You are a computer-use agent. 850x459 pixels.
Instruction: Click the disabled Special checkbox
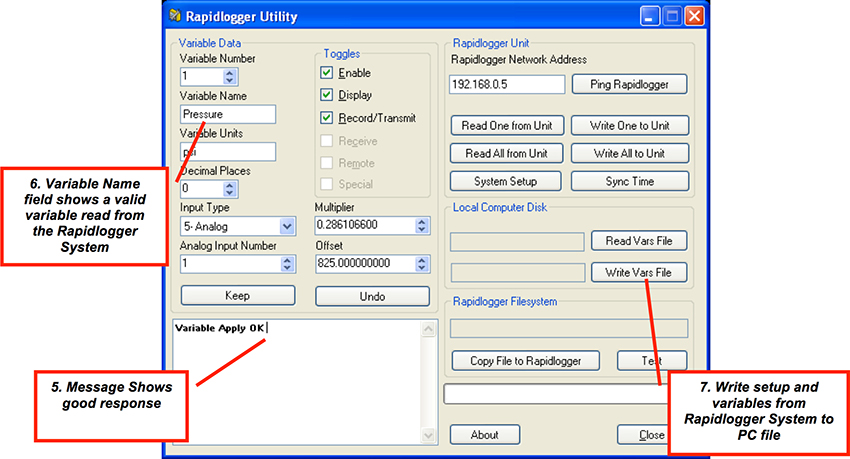(x=326, y=184)
